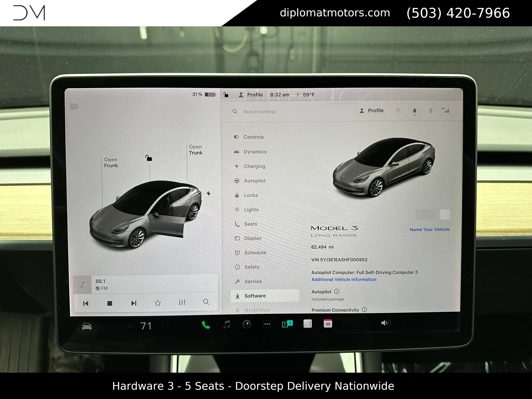Open Bluetooth settings from top bar
Image resolution: width=532 pixels, height=399 pixels.
point(430,110)
